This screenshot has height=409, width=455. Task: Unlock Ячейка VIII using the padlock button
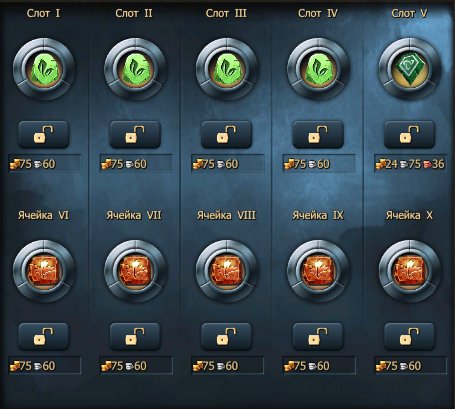click(227, 336)
